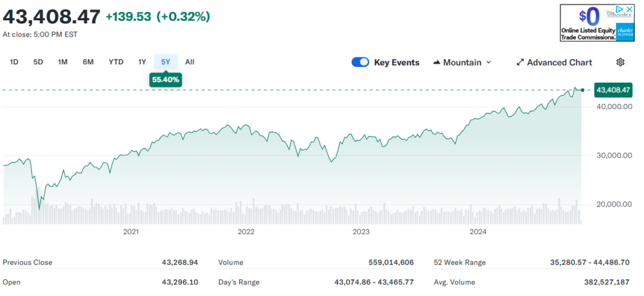644x296 pixels.
Task: Switch chart to 1Y range
Action: click(142, 62)
